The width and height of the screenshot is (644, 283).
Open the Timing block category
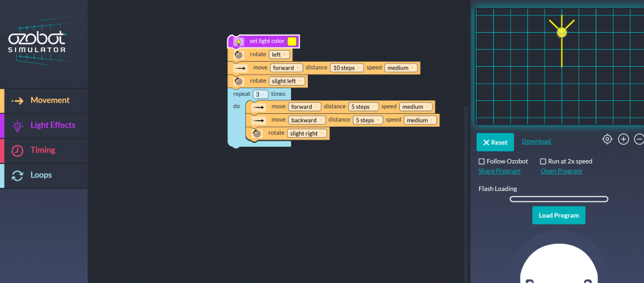pyautogui.click(x=44, y=151)
